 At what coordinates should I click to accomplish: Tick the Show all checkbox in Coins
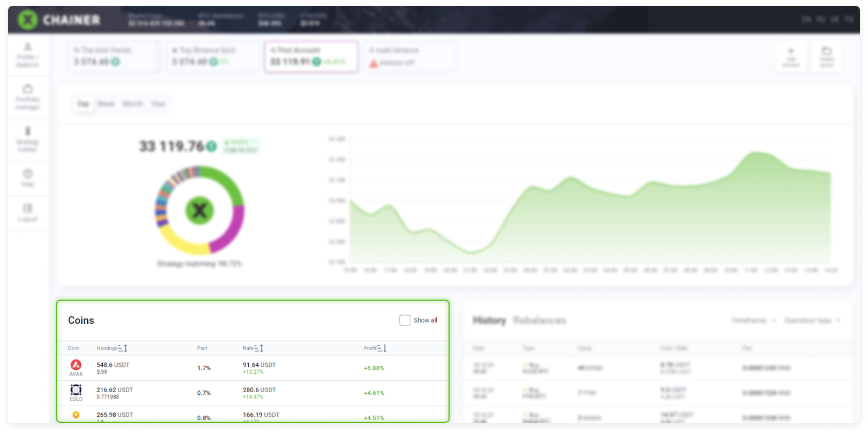405,320
